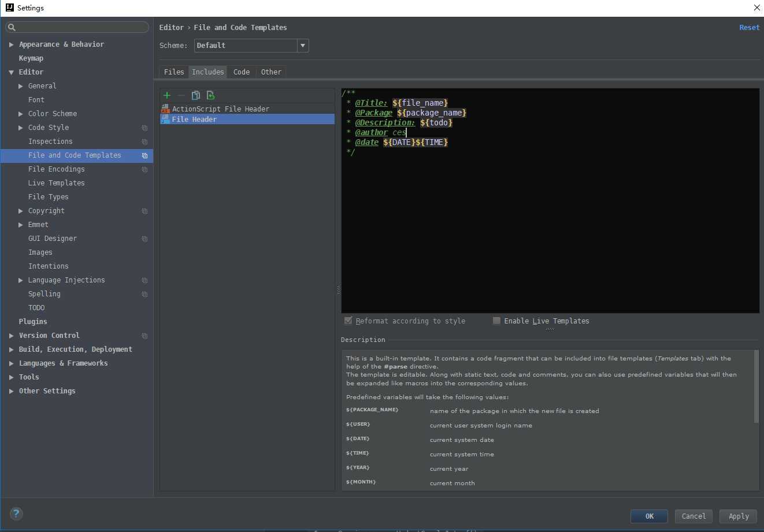The height and width of the screenshot is (532, 764).
Task: Switch to the Files tab
Action: [x=174, y=72]
